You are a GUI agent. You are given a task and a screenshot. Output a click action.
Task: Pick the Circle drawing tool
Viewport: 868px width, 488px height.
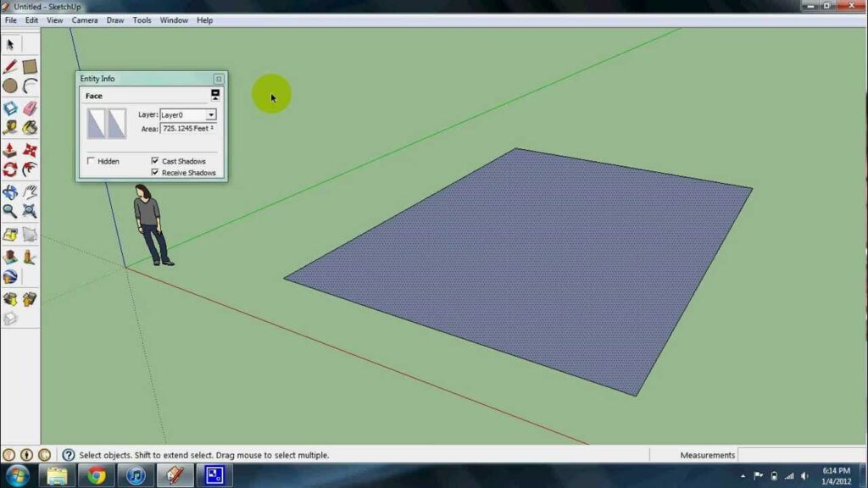click(x=10, y=86)
